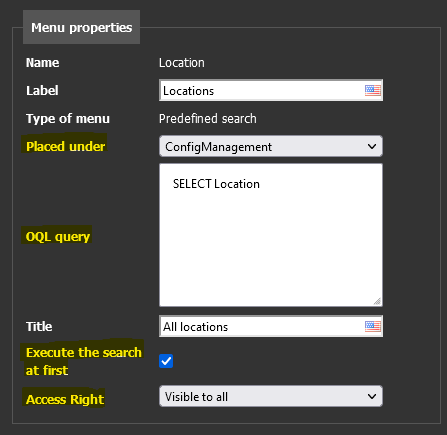
Task: Grab the OQL textarea resize handle
Action: pos(377,301)
